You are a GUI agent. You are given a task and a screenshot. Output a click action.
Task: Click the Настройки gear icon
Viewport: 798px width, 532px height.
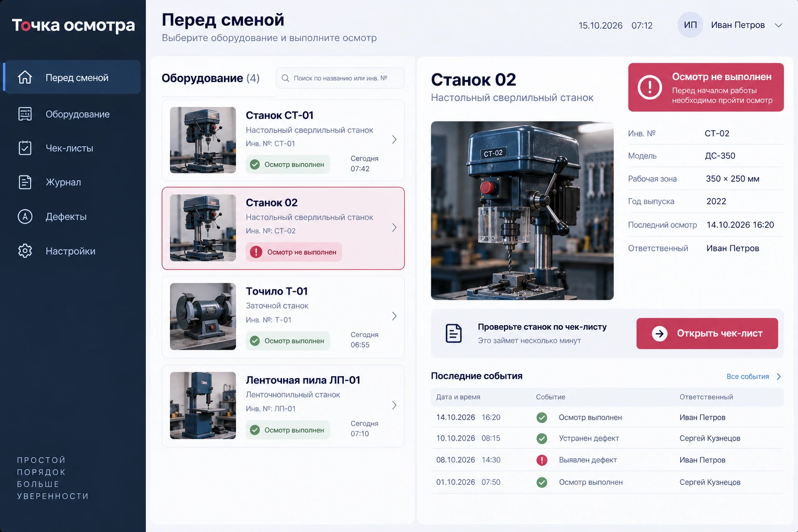pyautogui.click(x=25, y=251)
